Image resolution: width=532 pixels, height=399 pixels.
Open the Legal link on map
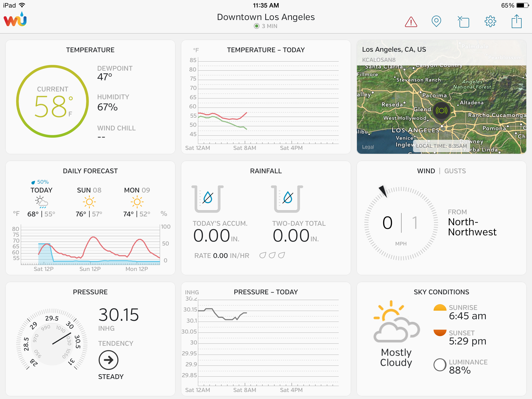pyautogui.click(x=368, y=147)
